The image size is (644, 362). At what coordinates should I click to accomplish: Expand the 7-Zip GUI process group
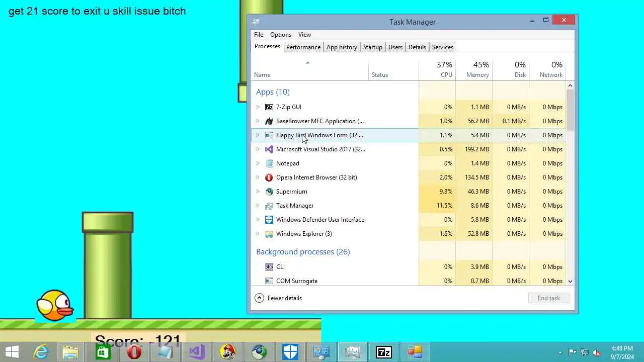258,107
